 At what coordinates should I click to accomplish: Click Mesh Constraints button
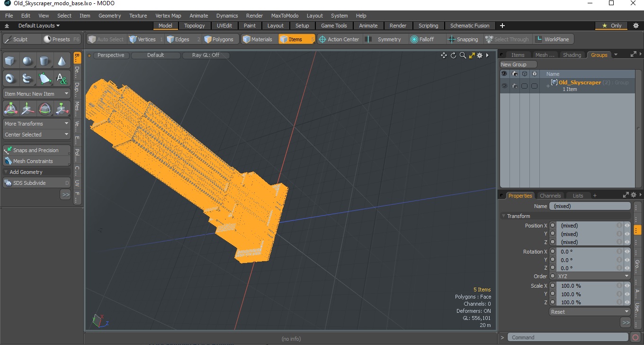36,161
